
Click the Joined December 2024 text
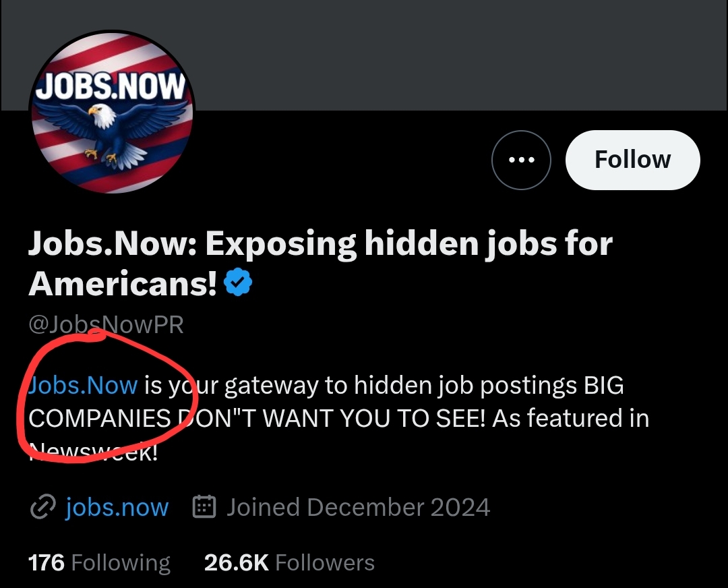click(x=358, y=506)
